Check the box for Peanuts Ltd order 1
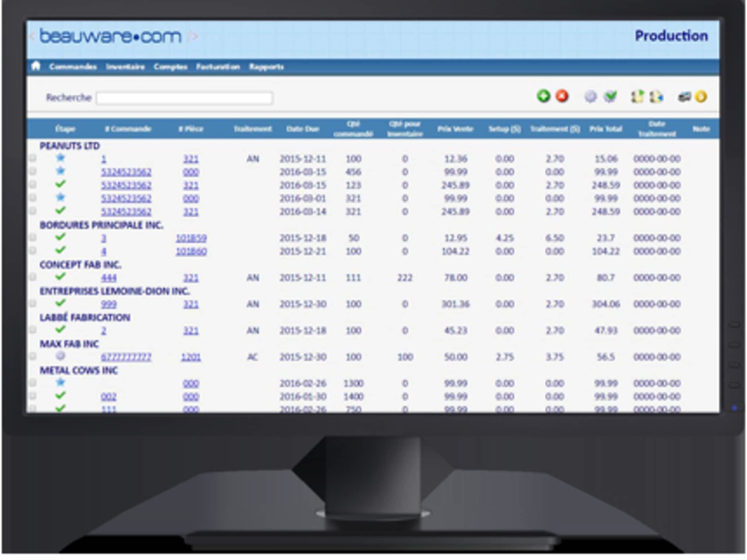 [33, 158]
